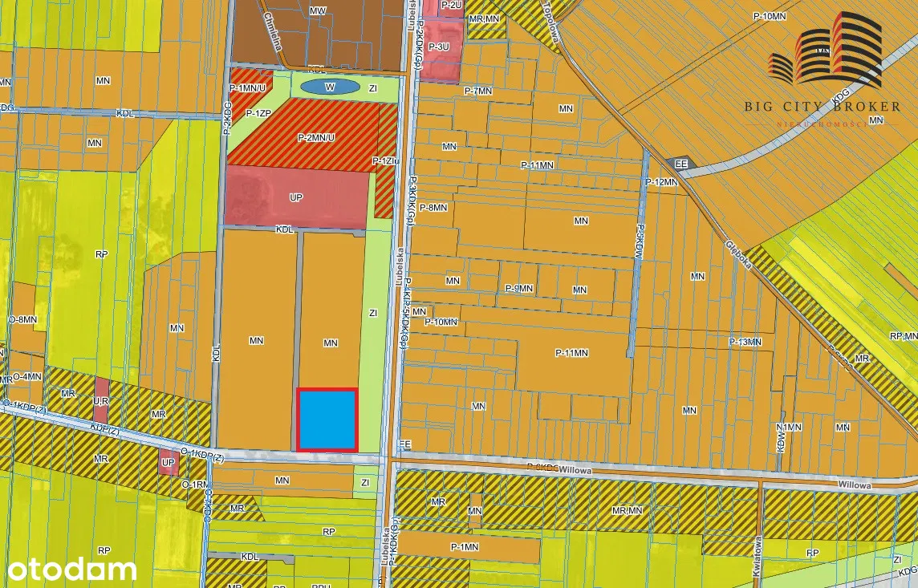Viewport: 918px width, 588px height.
Task: Click the P-13MN zone label
Action: [x=744, y=342]
